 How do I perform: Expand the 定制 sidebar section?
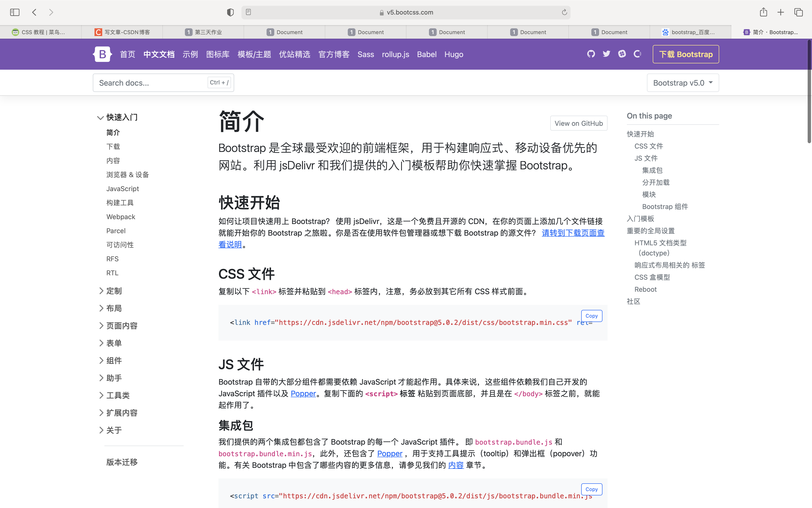[x=110, y=291]
